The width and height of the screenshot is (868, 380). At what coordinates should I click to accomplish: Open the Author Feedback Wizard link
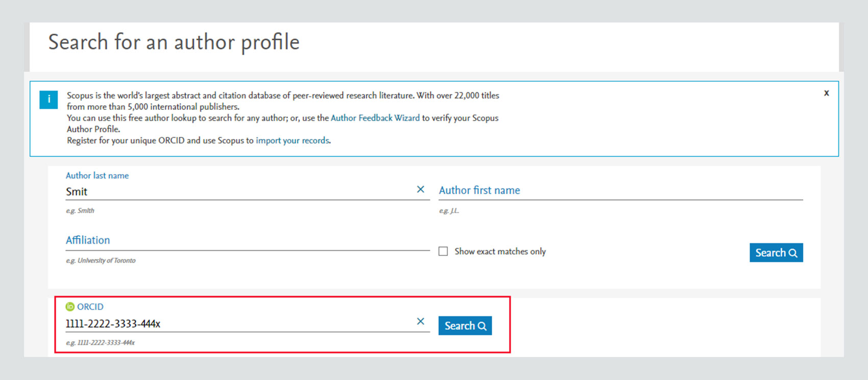click(375, 118)
